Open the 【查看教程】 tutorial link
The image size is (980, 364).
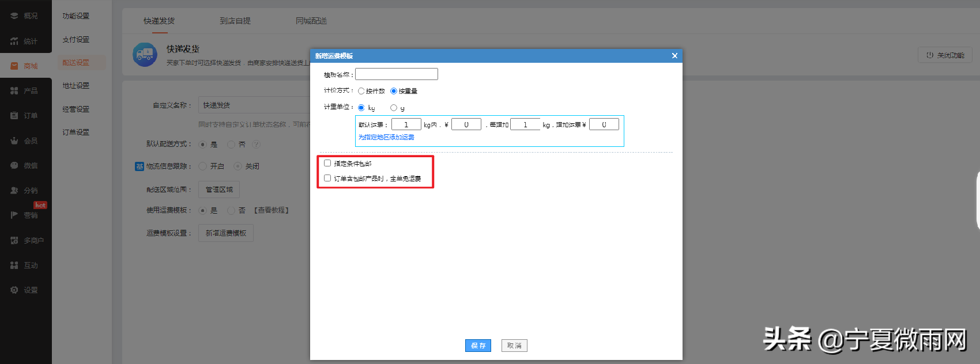tap(272, 210)
